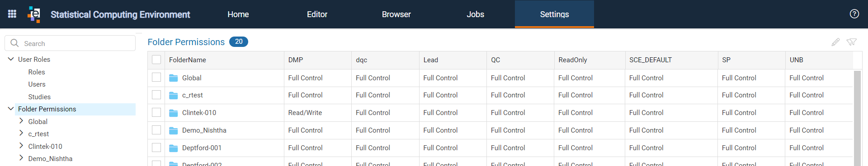The image size is (868, 166).
Task: Collapse the User Roles tree section
Action: click(11, 59)
